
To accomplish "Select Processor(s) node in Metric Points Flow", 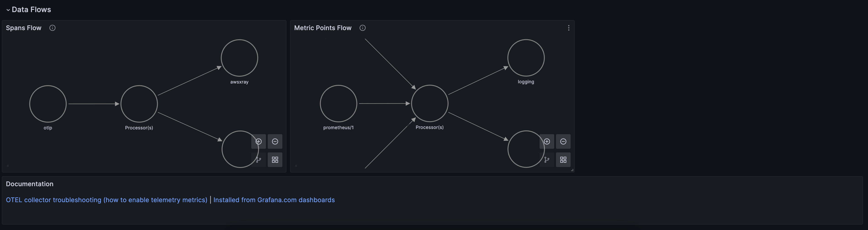I will (430, 104).
